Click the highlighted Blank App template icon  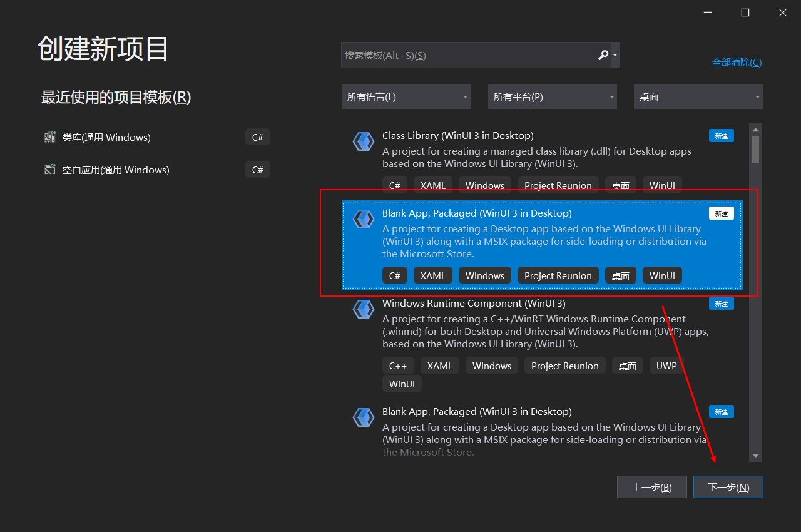[364, 219]
